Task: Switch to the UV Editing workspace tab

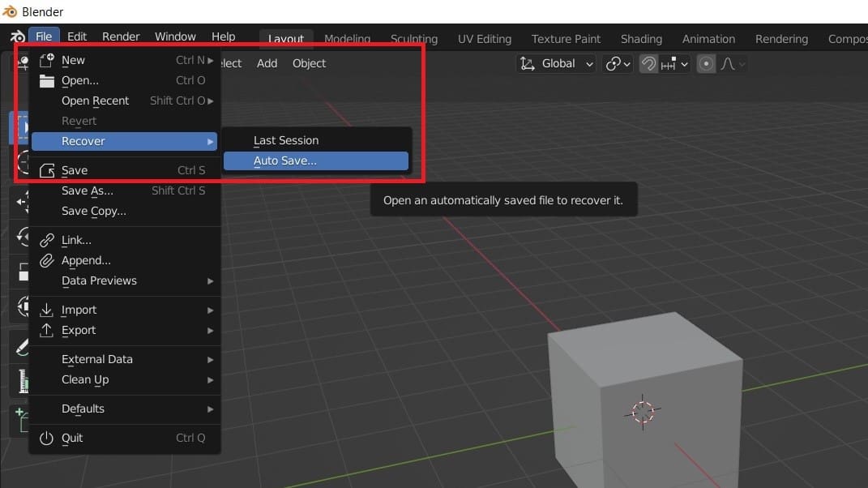Action: click(x=485, y=39)
